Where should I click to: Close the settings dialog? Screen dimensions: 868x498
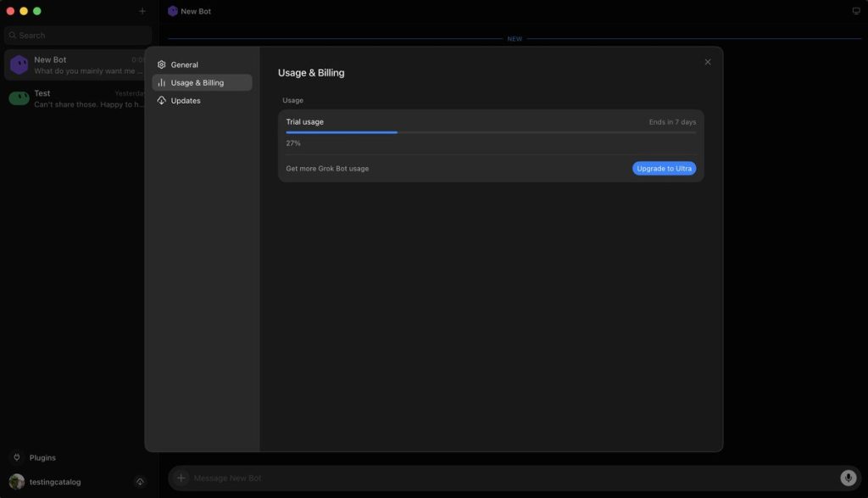coord(708,62)
